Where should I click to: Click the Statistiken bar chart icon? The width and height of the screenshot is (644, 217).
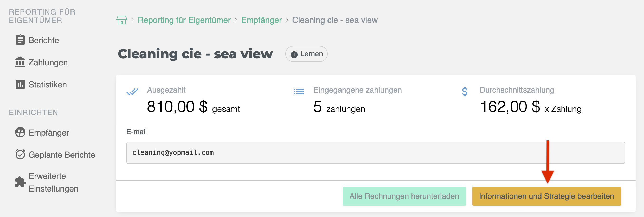click(x=20, y=84)
